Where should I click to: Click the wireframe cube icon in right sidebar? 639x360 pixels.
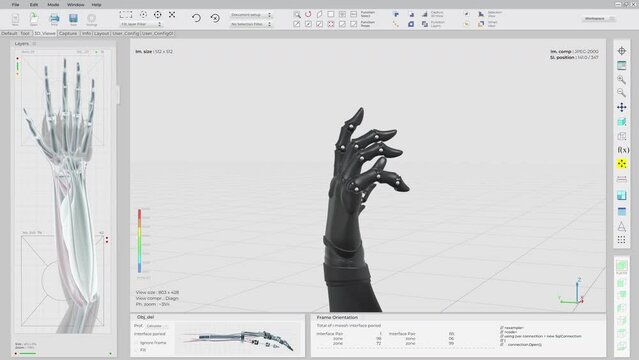tap(621, 136)
